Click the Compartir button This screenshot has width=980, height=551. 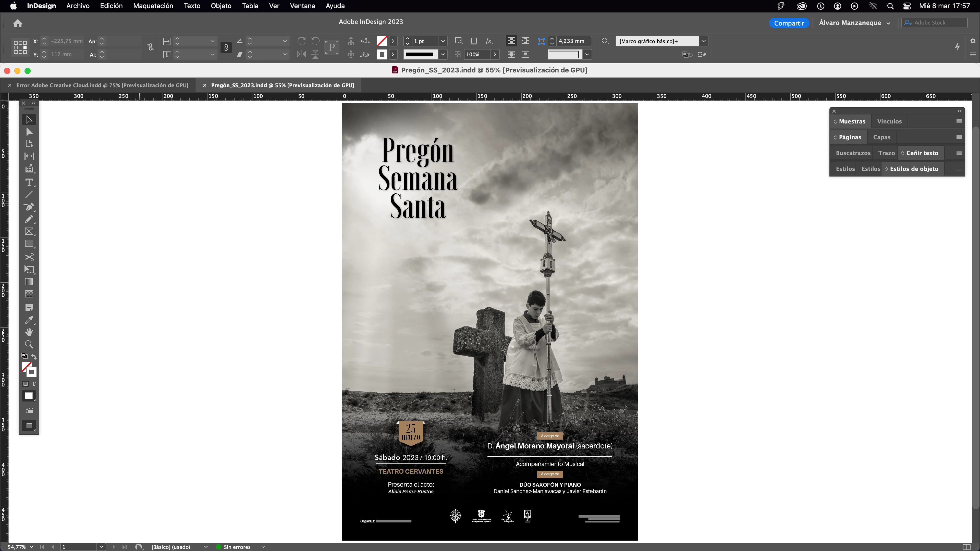pyautogui.click(x=789, y=23)
